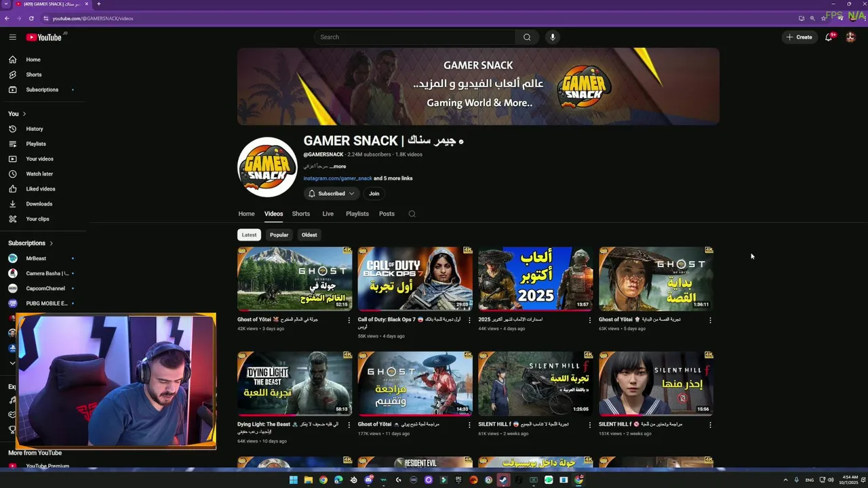
Task: Click the browser back arrow
Action: tap(7, 18)
